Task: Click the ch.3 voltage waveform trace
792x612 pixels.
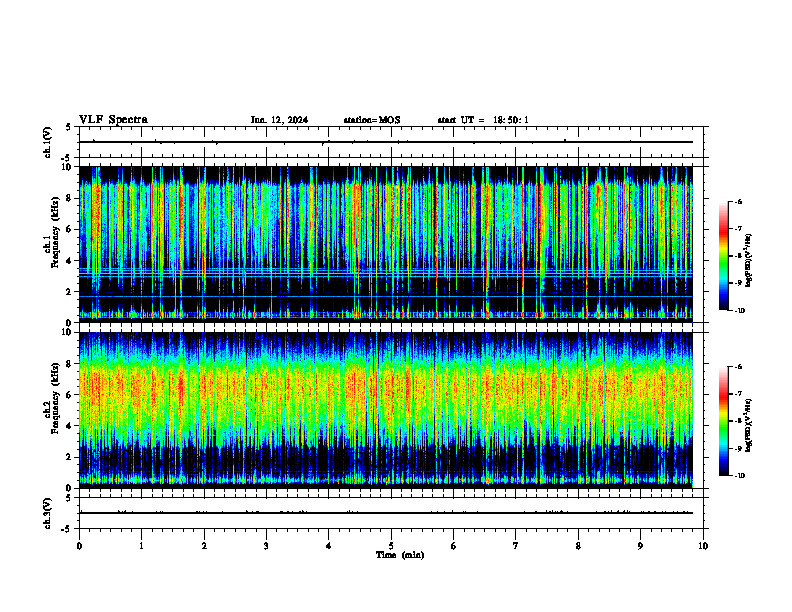Action: tap(386, 513)
